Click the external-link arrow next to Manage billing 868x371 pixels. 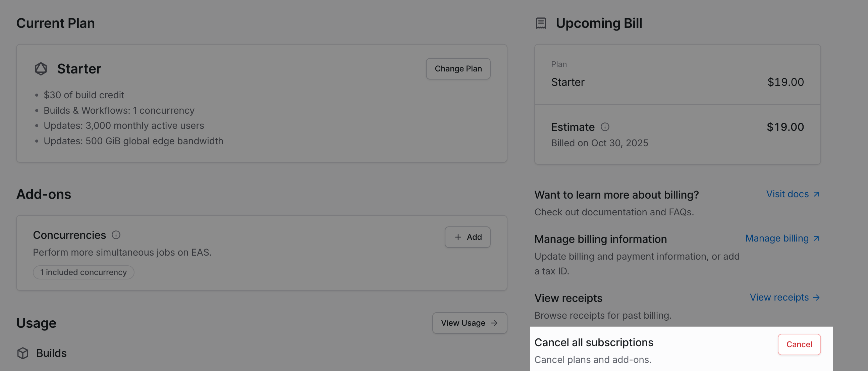(x=816, y=238)
